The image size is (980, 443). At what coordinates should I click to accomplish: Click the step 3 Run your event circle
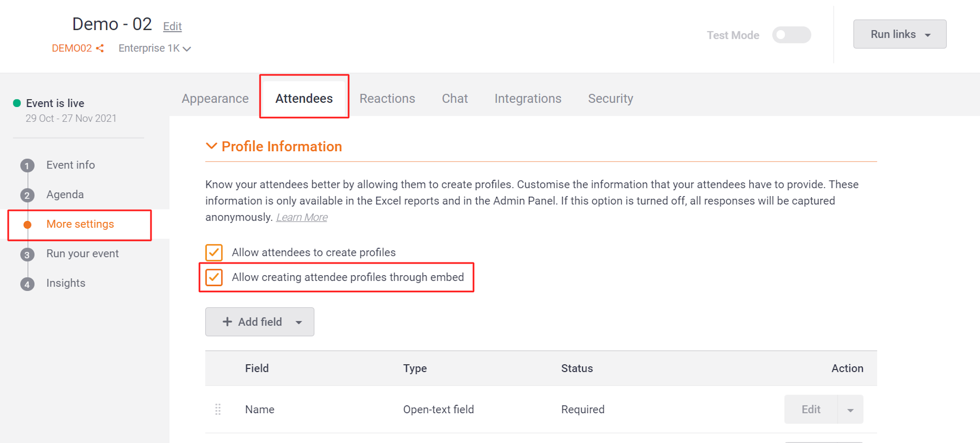click(27, 255)
